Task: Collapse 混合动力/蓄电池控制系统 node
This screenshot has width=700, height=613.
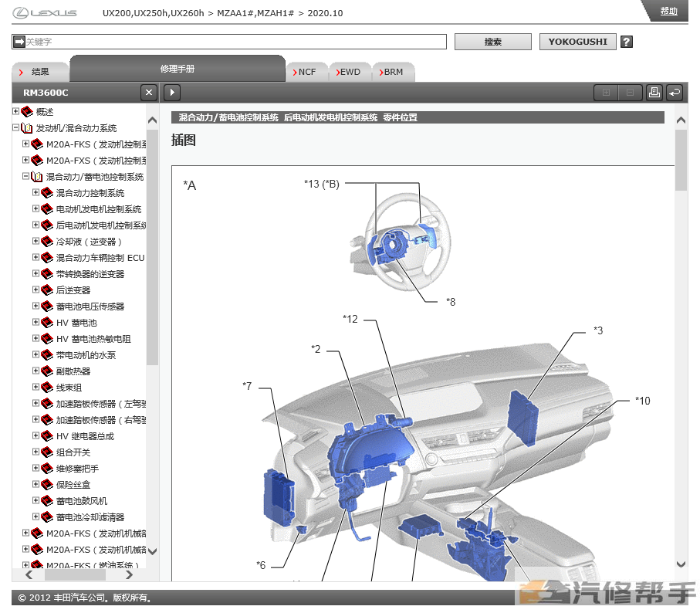Action: [x=26, y=176]
